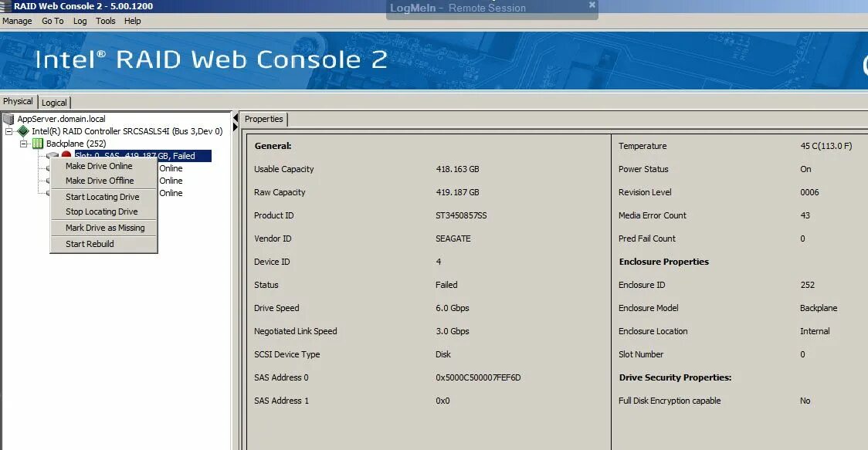Expand the left tree pane with the right arrow

point(236,128)
